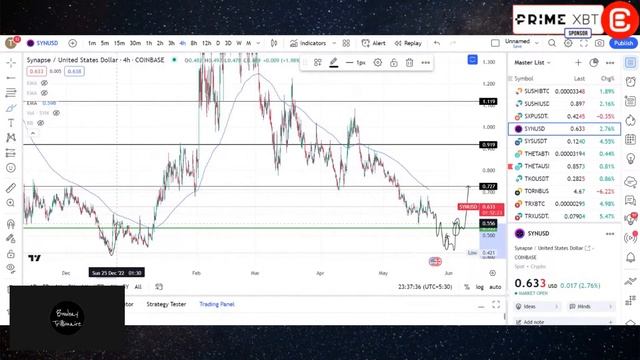Select TRXUSDT row in the watchlist
The image size is (640, 360).
coord(564,216)
